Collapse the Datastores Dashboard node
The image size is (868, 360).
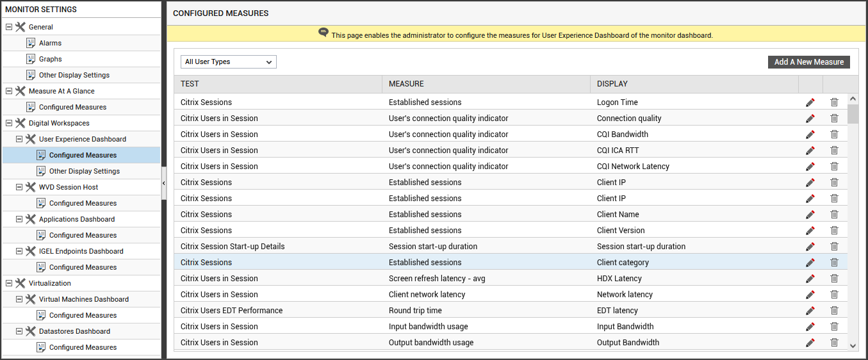click(19, 331)
